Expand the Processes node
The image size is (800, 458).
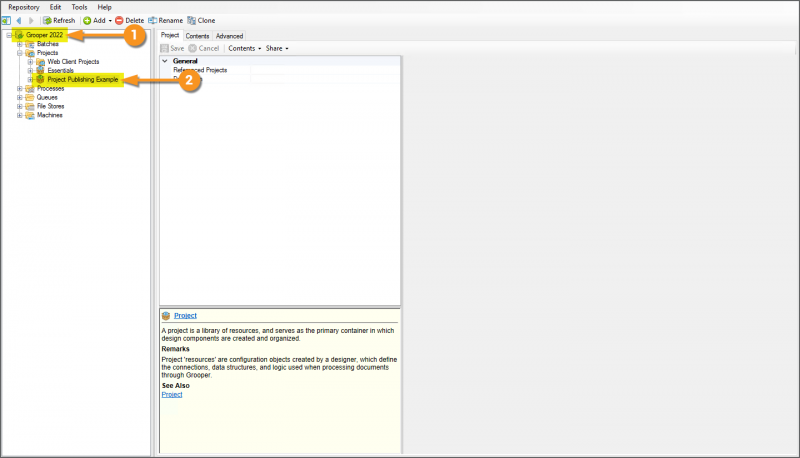[x=19, y=89]
